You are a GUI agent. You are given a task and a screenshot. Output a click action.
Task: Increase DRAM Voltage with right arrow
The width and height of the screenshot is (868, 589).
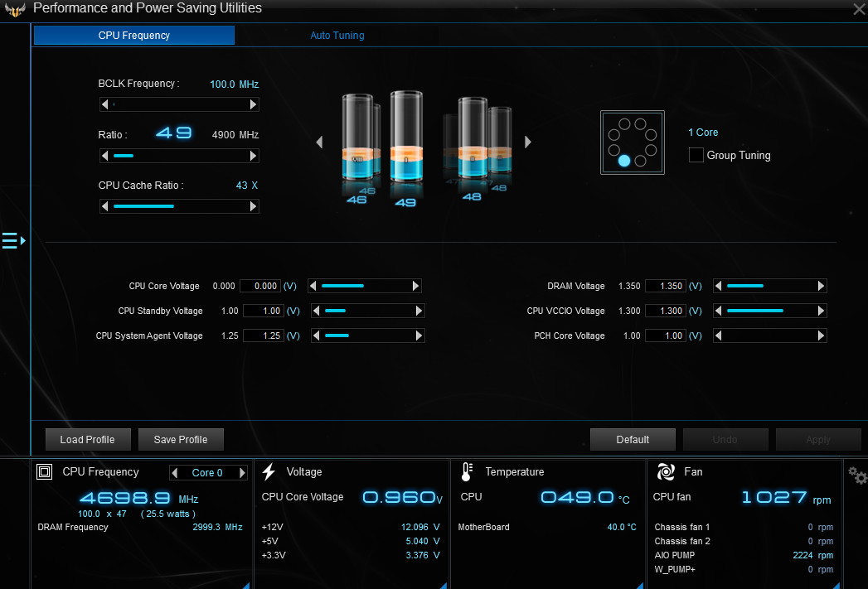click(x=821, y=286)
